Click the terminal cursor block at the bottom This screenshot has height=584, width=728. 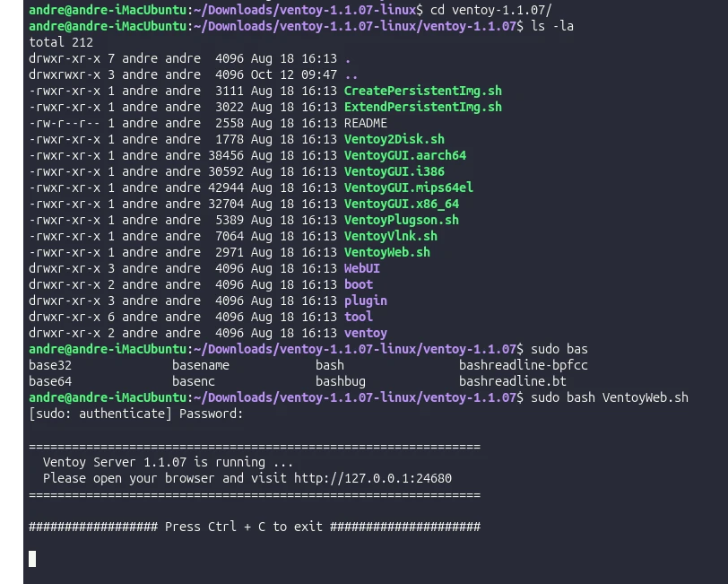(32, 559)
